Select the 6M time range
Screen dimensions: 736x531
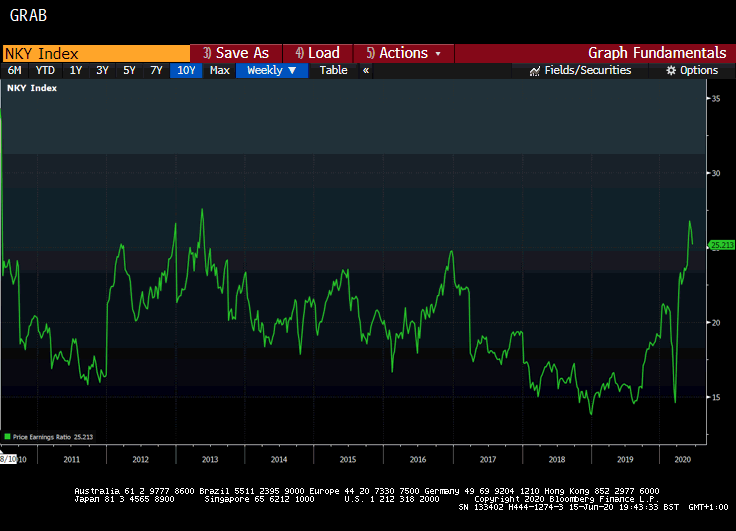pos(14,70)
